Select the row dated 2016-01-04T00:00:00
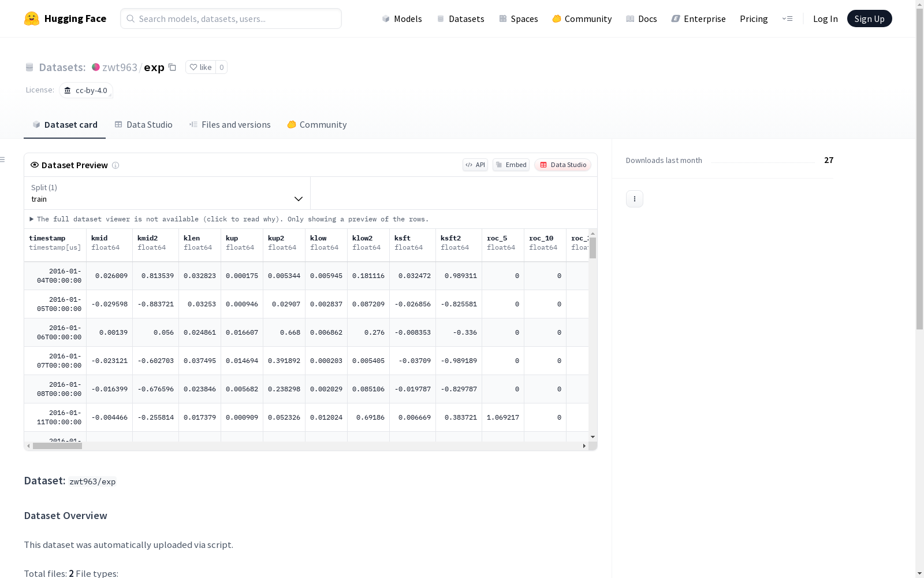The width and height of the screenshot is (924, 578). 306,276
